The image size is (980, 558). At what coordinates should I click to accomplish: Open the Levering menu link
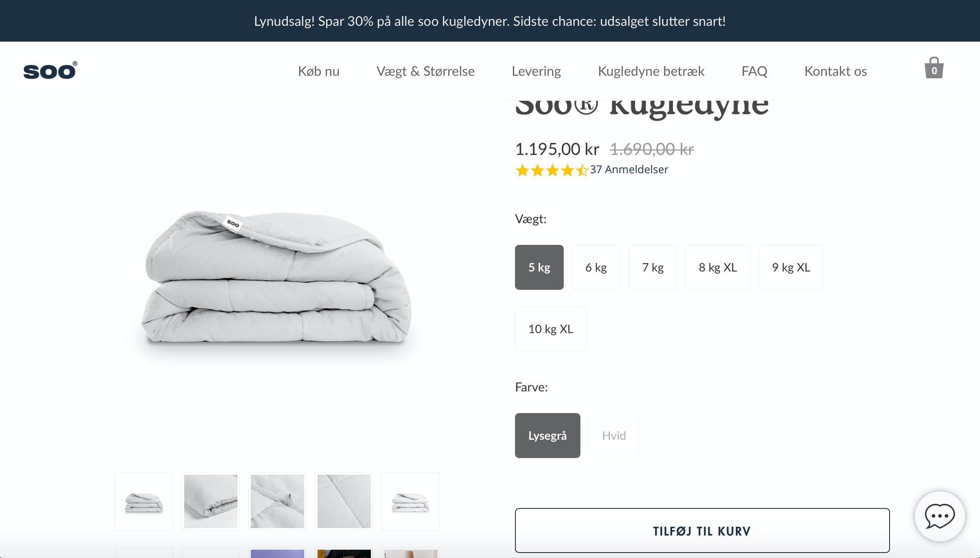click(x=536, y=71)
